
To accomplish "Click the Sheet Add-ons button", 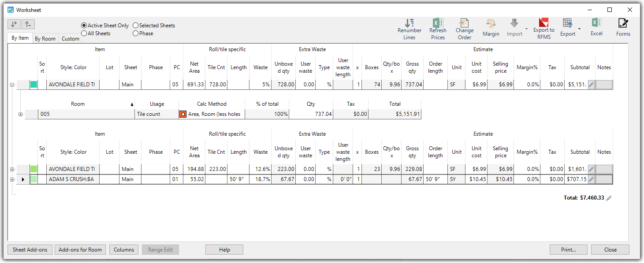I will pos(30,250).
